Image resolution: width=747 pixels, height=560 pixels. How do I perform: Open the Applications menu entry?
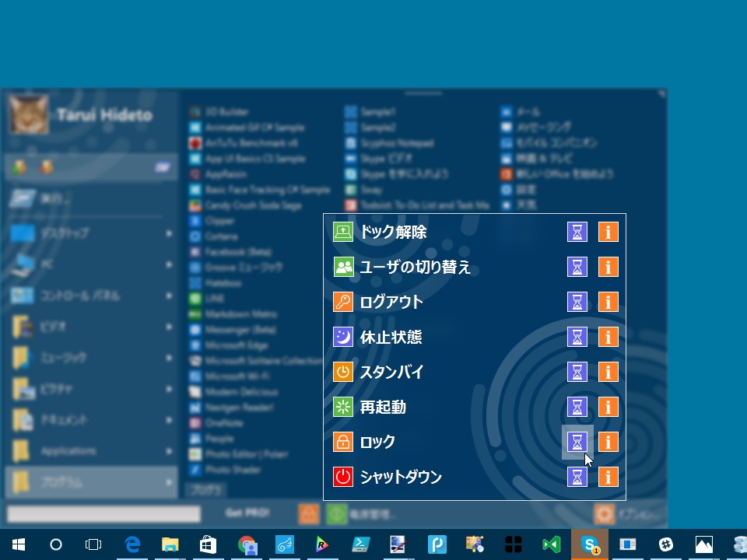(x=78, y=452)
